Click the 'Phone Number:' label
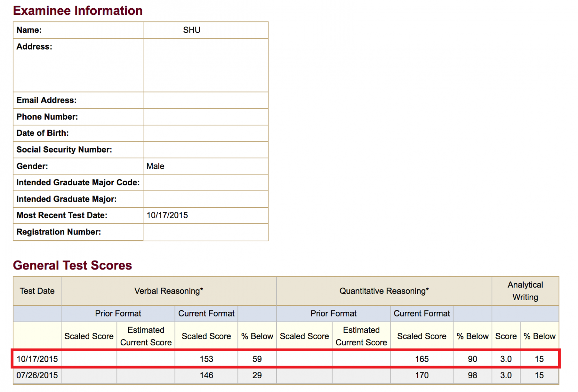 47,117
